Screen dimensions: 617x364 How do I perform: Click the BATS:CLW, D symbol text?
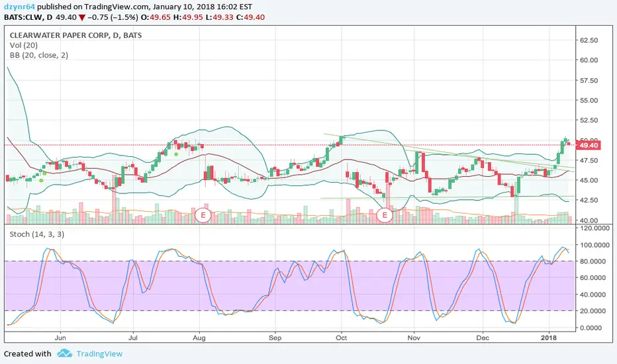tap(28, 17)
